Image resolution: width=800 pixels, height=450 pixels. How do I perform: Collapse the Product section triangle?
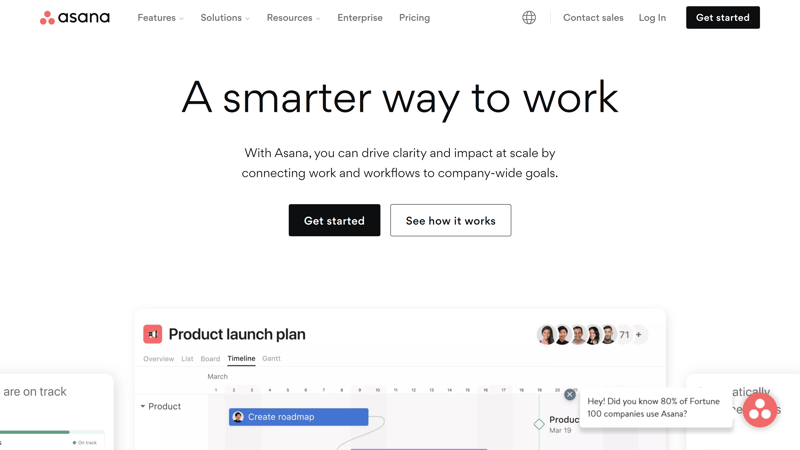pos(143,406)
